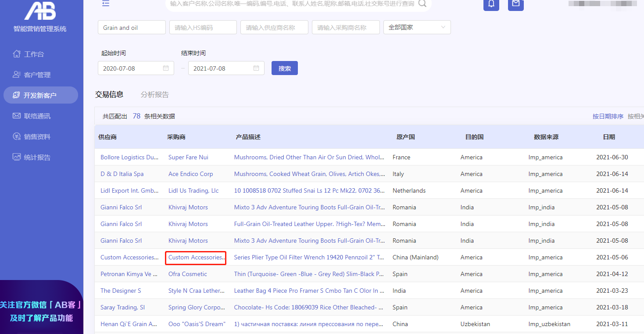Click the 销售资料 icon
The width and height of the screenshot is (644, 334).
pos(17,136)
